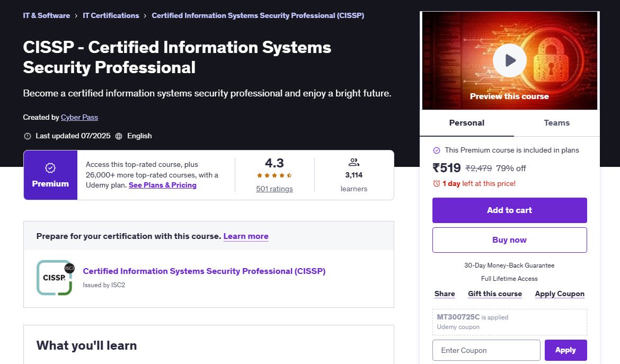Click Learn more about certification prep

(246, 236)
